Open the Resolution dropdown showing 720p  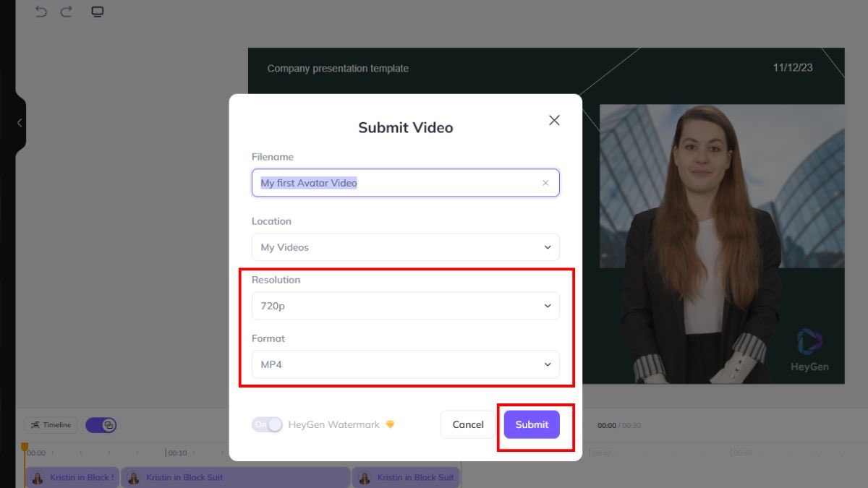(x=405, y=305)
